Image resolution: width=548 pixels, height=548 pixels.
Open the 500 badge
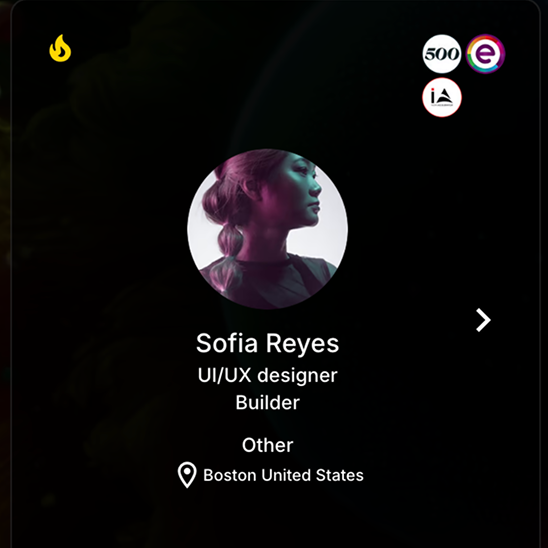[x=442, y=54]
